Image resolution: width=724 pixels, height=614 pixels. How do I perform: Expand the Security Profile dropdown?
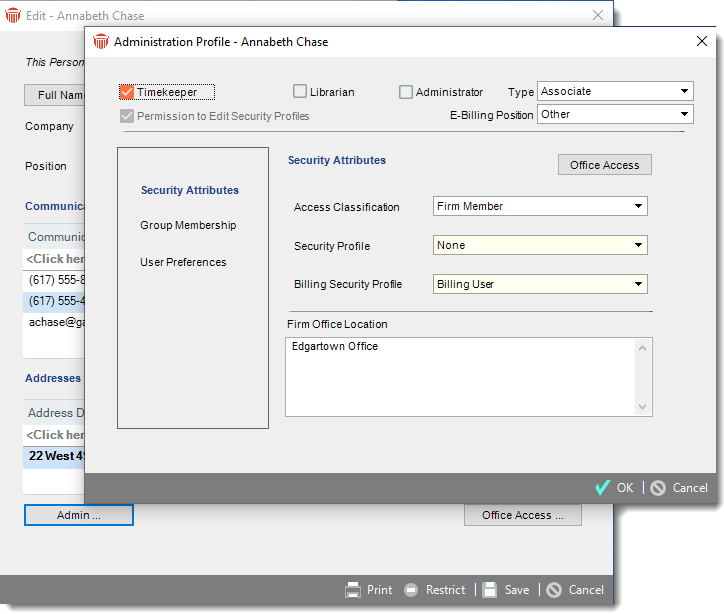pyautogui.click(x=540, y=245)
